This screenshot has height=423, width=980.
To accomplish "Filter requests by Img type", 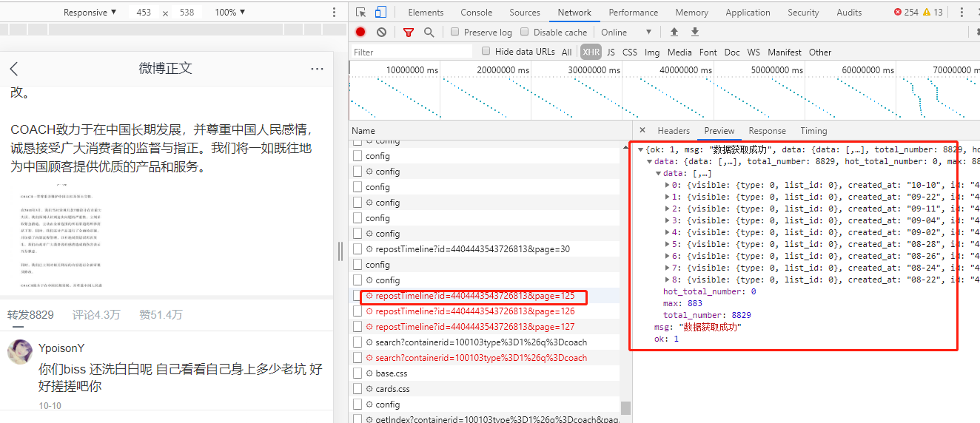I will coord(652,52).
